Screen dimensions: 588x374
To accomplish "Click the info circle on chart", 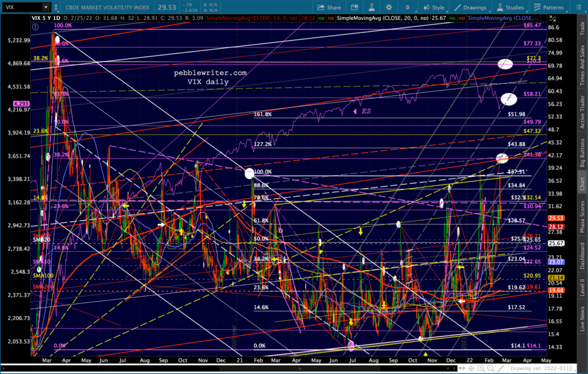I will (x=35, y=26).
